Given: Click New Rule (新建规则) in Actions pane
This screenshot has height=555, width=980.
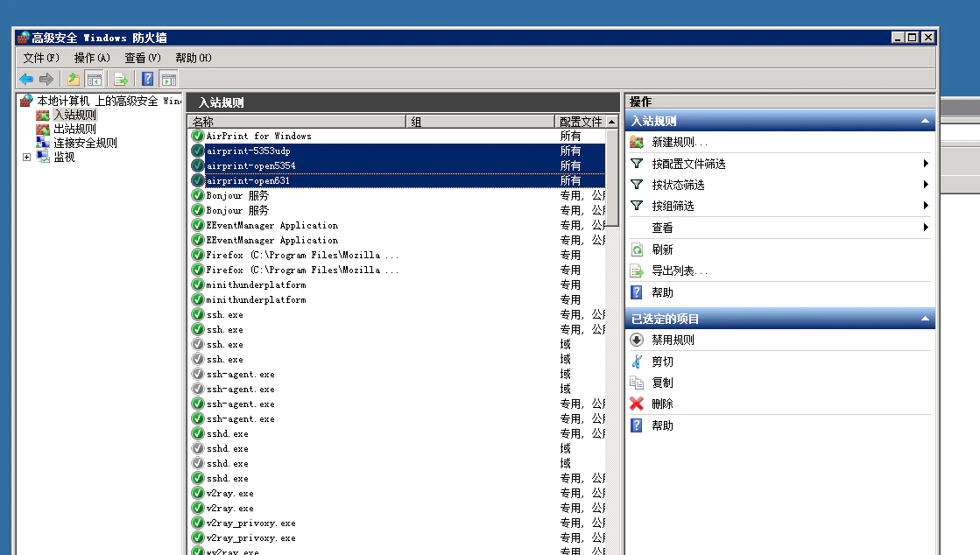Looking at the screenshot, I should (x=680, y=143).
